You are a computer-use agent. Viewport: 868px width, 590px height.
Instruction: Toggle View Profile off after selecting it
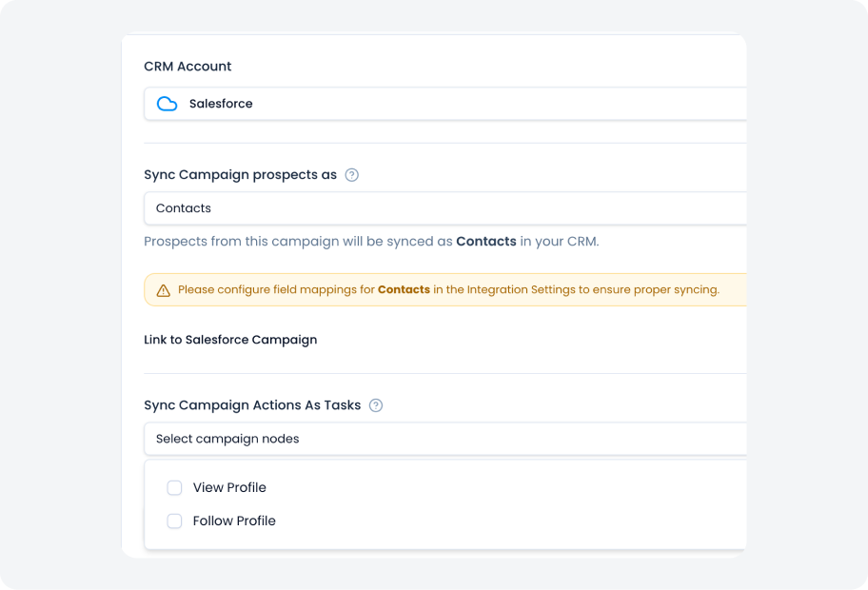(x=174, y=487)
